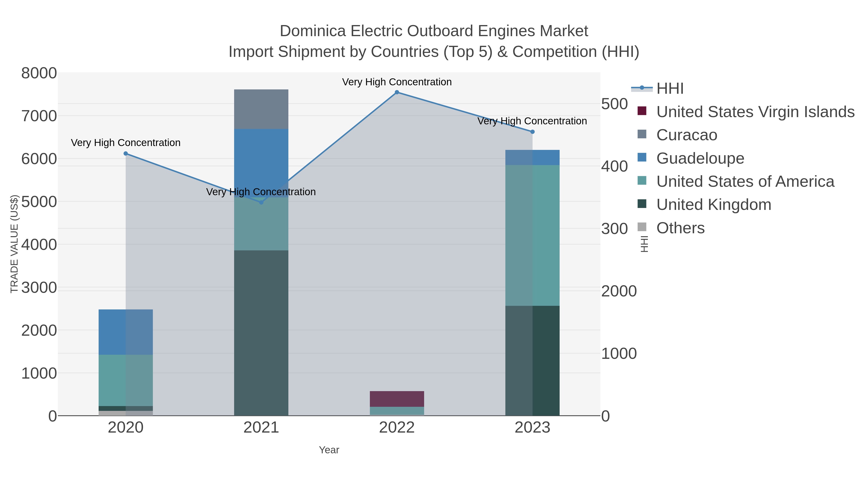
Task: Click the 2021 x-axis label
Action: pyautogui.click(x=261, y=428)
